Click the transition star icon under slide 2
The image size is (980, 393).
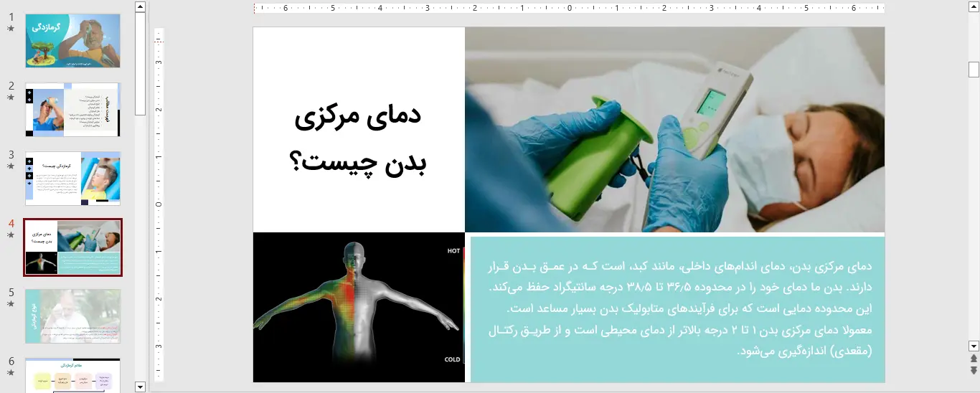coord(11,98)
